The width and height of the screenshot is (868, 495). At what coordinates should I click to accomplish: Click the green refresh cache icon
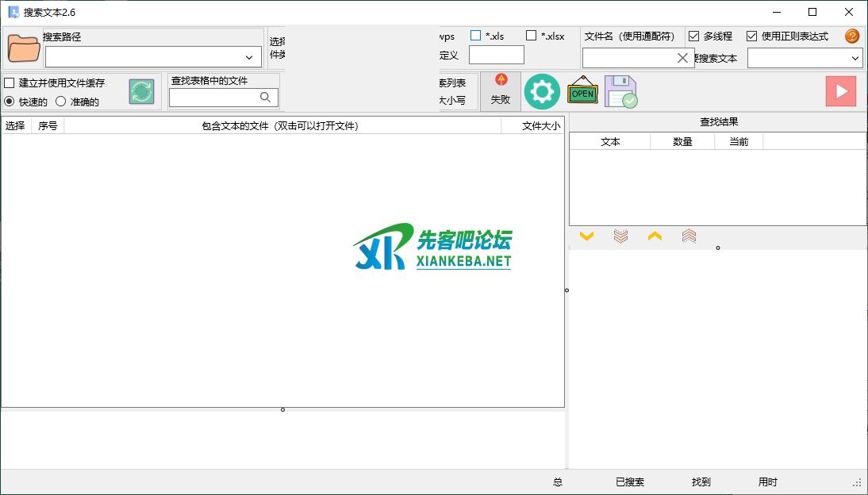point(141,92)
